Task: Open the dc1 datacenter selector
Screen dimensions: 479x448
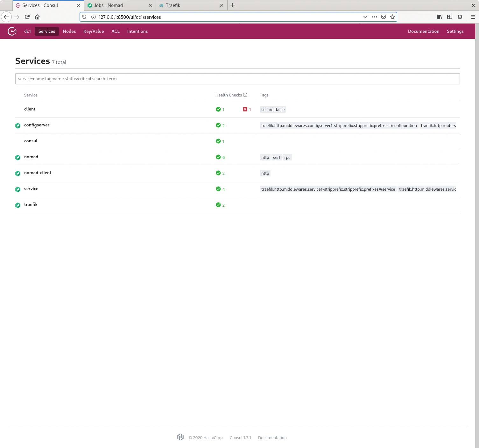Action: [27, 31]
